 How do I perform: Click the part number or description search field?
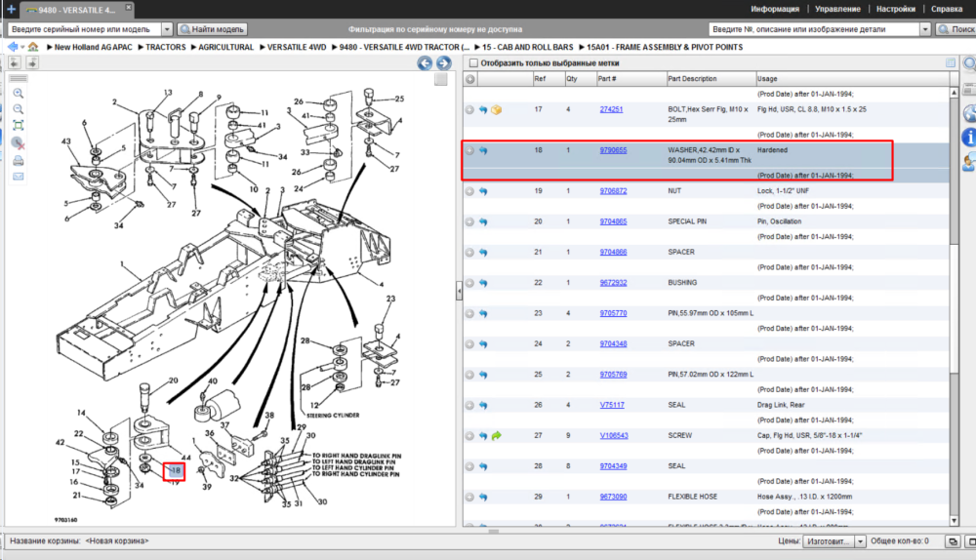814,29
